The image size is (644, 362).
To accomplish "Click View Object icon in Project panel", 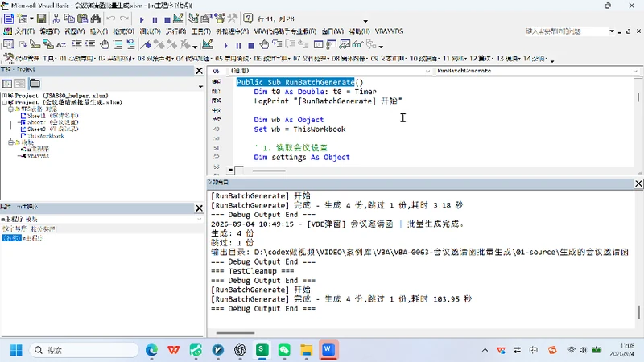I will 19,84.
